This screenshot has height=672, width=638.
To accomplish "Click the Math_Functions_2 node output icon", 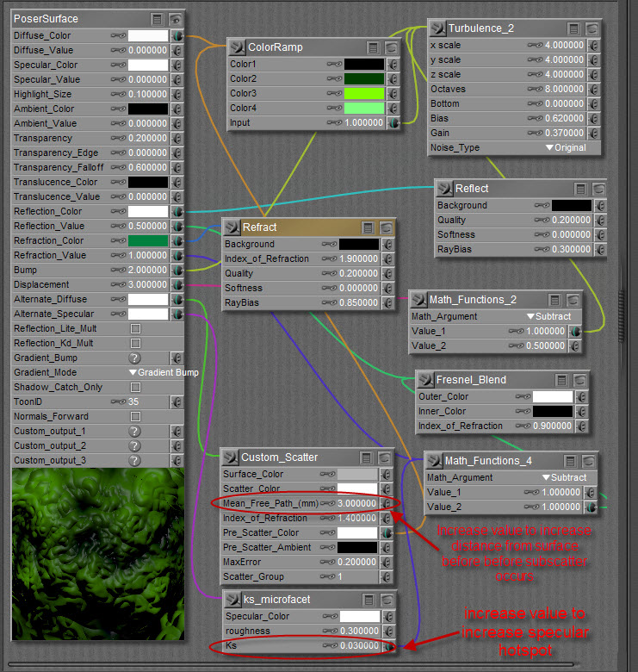I will 418,300.
